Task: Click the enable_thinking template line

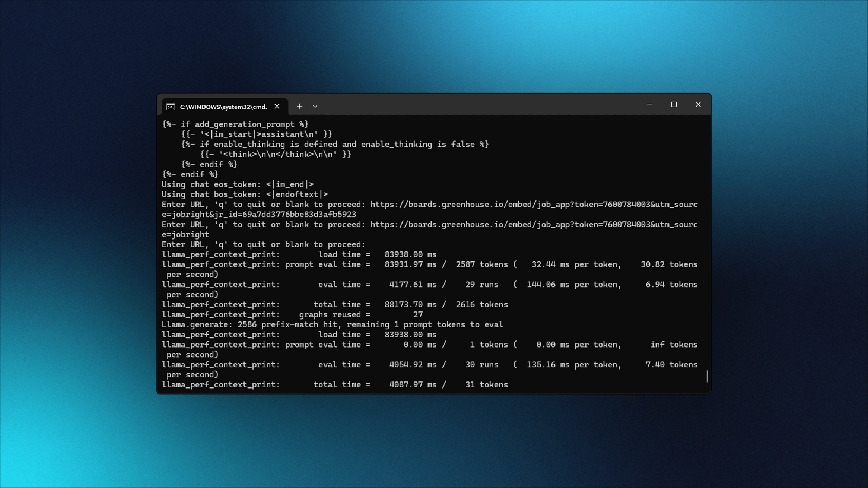Action: point(335,144)
